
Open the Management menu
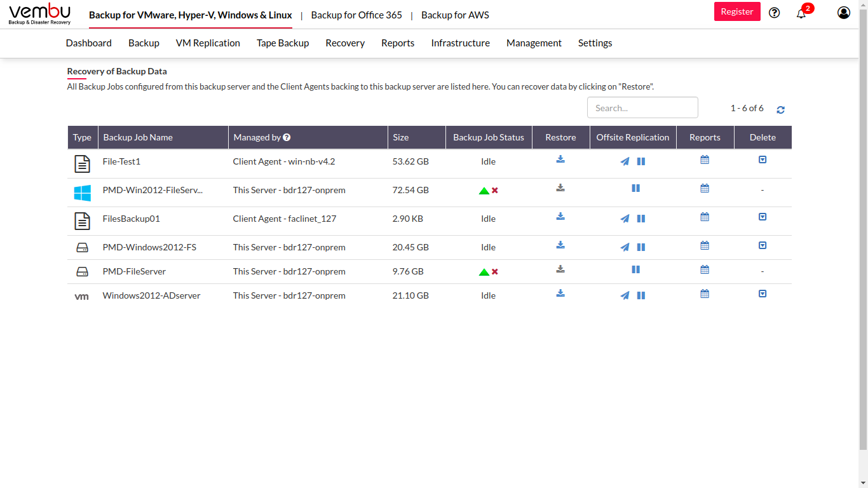[534, 43]
